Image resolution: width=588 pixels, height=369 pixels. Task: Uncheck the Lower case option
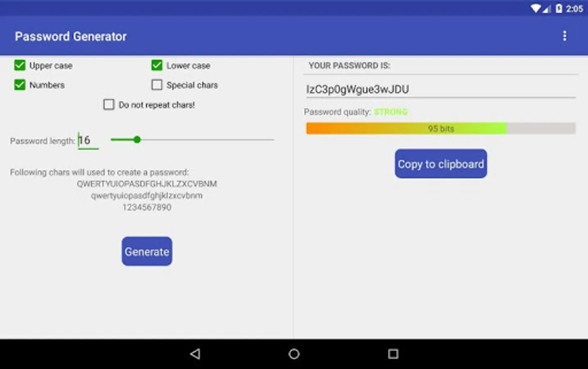pos(157,65)
